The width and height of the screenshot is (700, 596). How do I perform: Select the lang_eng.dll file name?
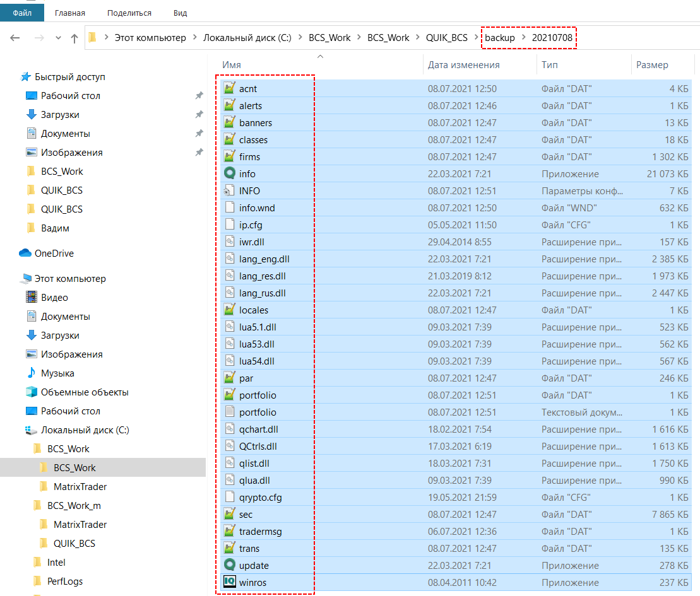[264, 259]
